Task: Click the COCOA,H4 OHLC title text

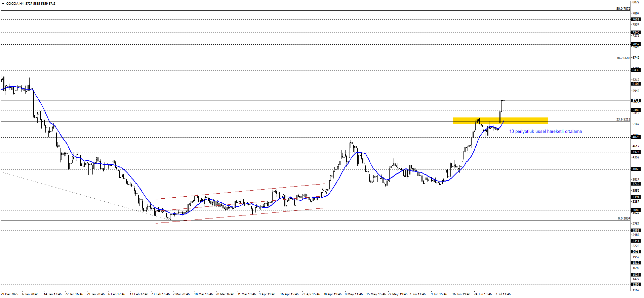Action: click(x=31, y=4)
